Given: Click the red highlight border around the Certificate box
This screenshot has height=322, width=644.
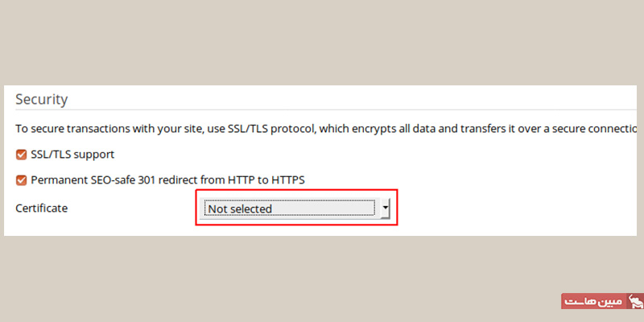Looking at the screenshot, I should coord(298,192).
